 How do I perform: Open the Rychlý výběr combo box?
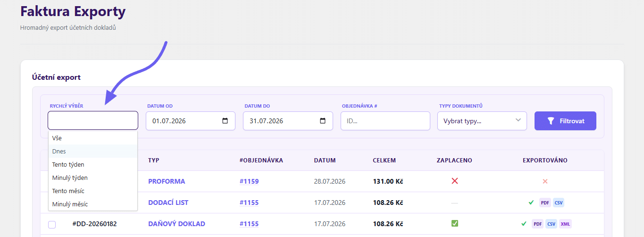coord(93,120)
